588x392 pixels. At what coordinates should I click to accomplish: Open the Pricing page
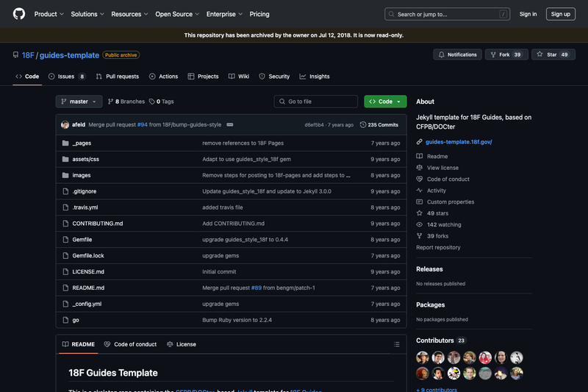click(x=259, y=14)
